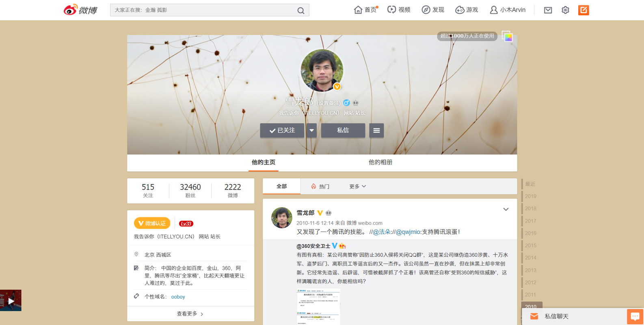Viewport: 644px width, 325px height.
Task: Click the V badge next to post author
Action: pyautogui.click(x=320, y=213)
